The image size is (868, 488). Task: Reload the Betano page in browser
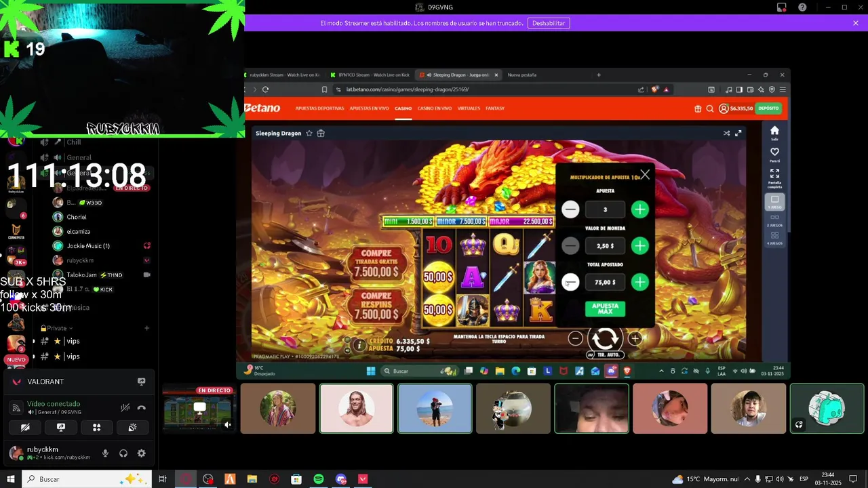(265, 89)
